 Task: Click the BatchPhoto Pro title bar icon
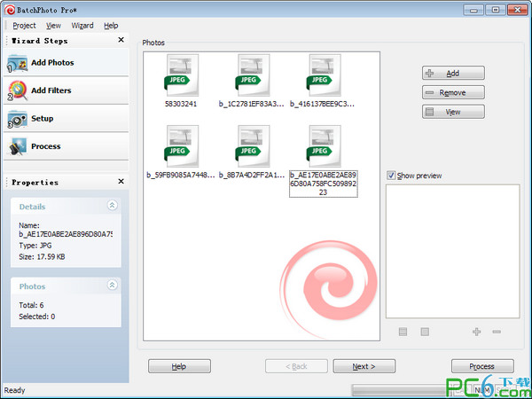click(x=10, y=10)
